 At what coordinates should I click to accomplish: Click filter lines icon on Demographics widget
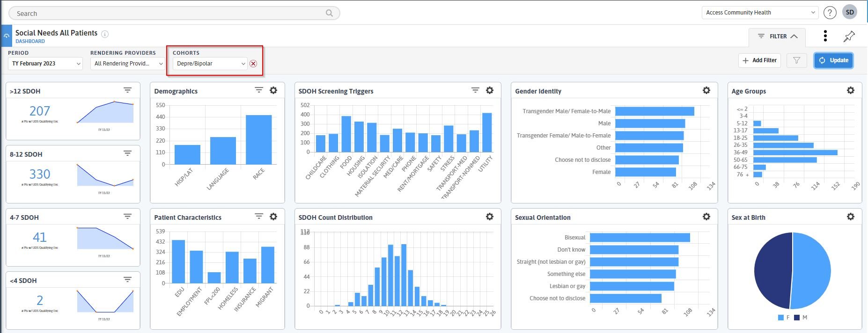[258, 90]
